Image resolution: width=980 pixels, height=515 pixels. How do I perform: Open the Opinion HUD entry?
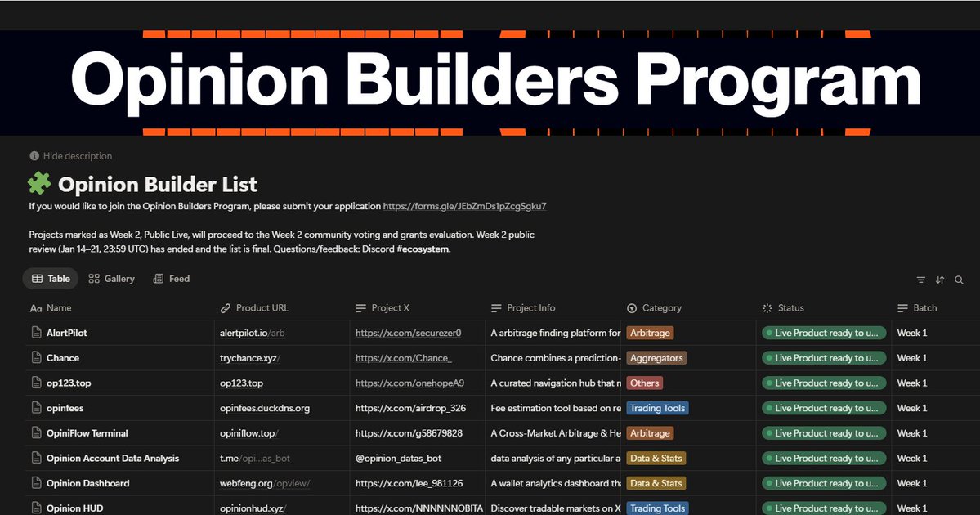click(x=75, y=508)
